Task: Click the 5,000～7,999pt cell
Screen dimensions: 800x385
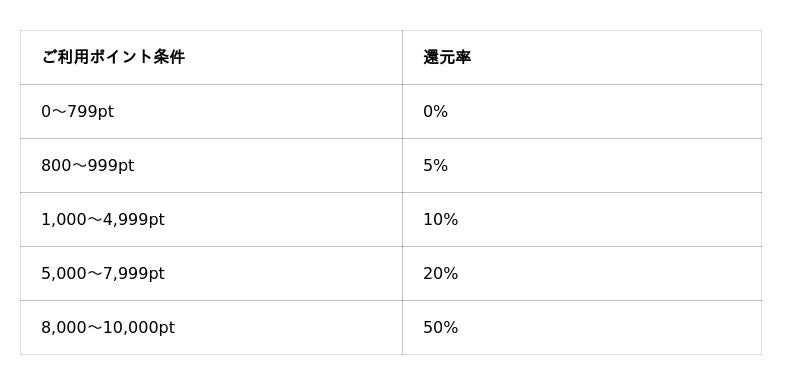Action: 211,274
